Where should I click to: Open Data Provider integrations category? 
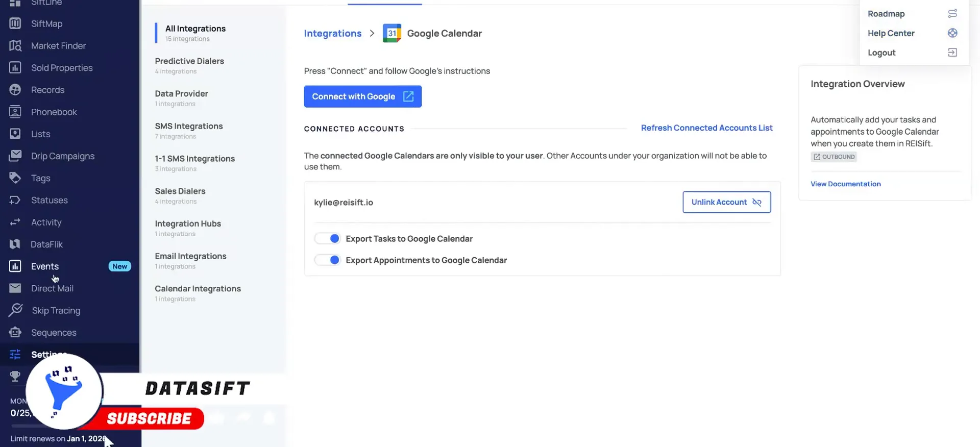pos(181,98)
